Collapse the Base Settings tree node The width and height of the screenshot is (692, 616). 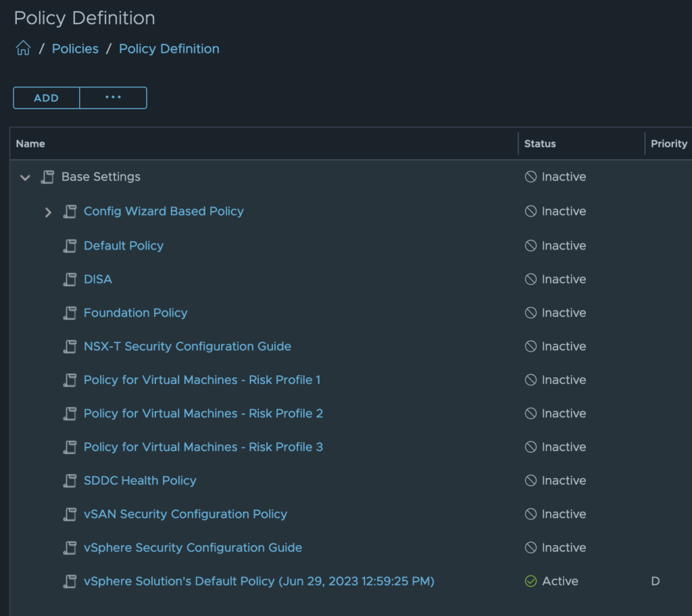tap(26, 177)
